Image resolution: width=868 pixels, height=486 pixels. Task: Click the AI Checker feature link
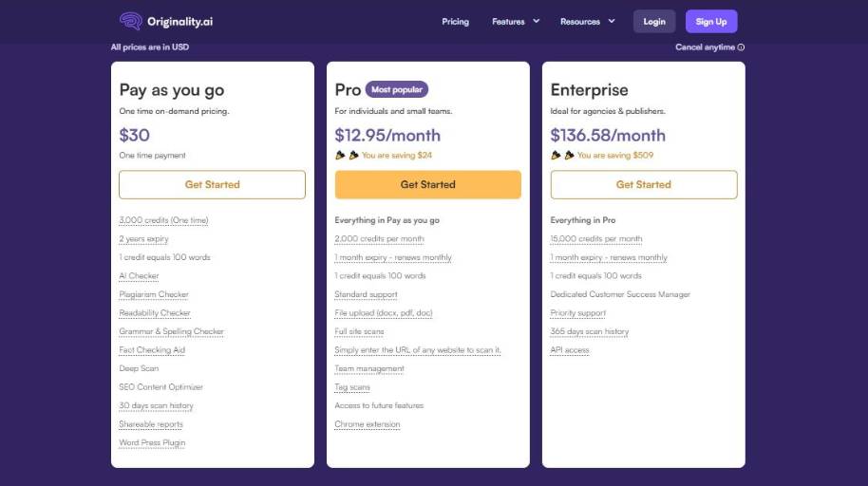click(139, 276)
